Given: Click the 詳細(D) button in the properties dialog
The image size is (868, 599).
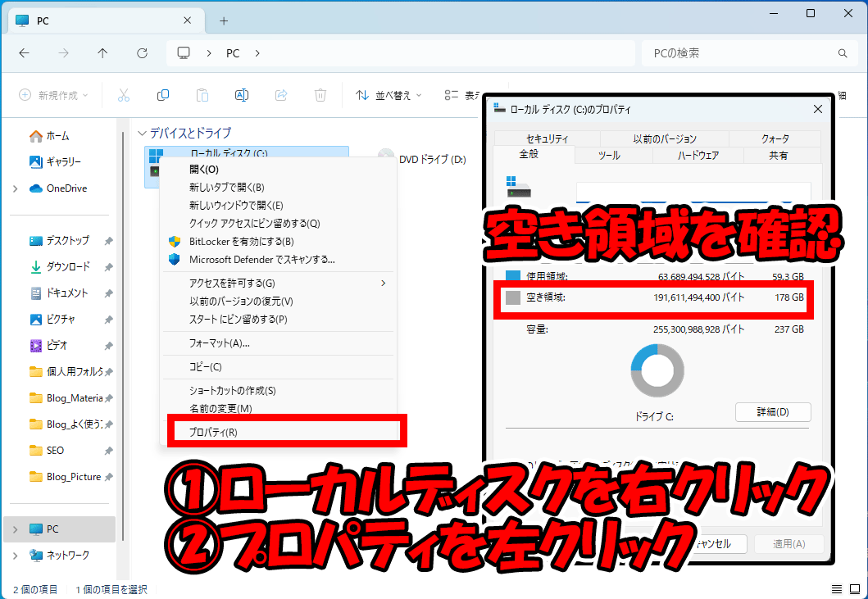Looking at the screenshot, I should 772,411.
